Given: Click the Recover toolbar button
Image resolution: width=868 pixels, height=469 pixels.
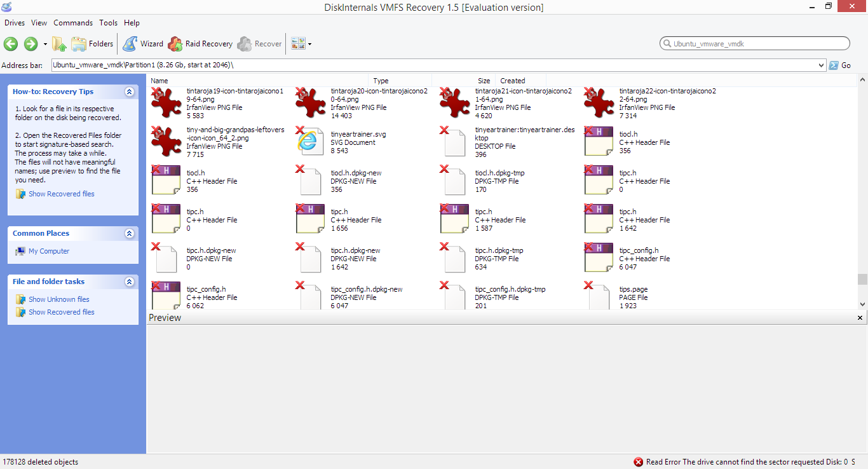Looking at the screenshot, I should [x=259, y=44].
